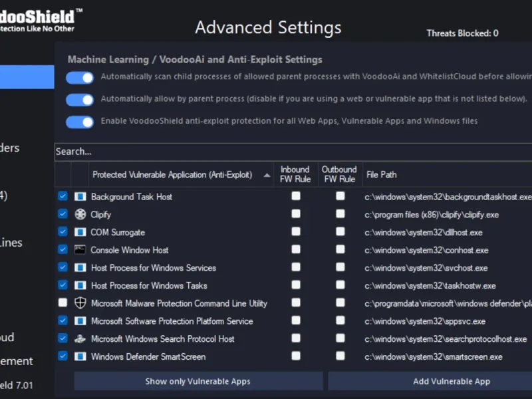Click the Windows Search Protocol Host icon
This screenshot has width=532, height=399.
(x=80, y=338)
